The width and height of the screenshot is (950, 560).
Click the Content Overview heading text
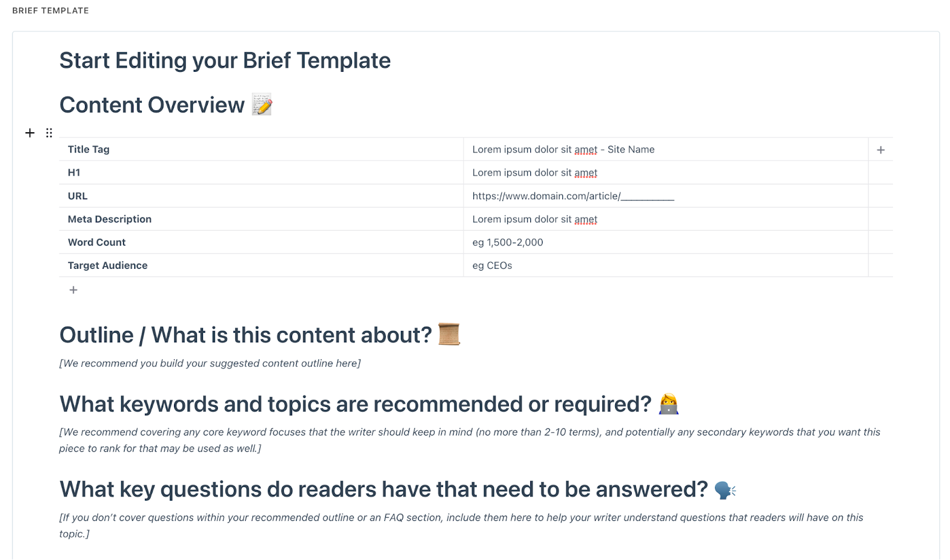coord(152,105)
